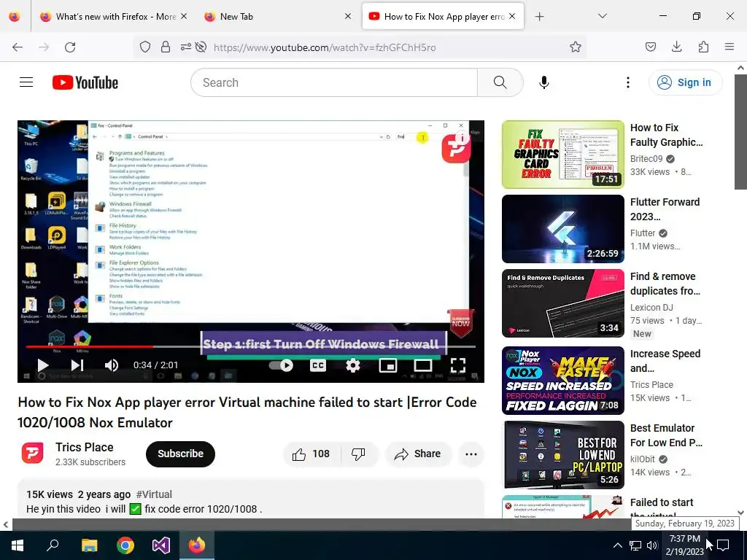This screenshot has height=560, width=747.
Task: Play the video
Action: click(x=43, y=365)
